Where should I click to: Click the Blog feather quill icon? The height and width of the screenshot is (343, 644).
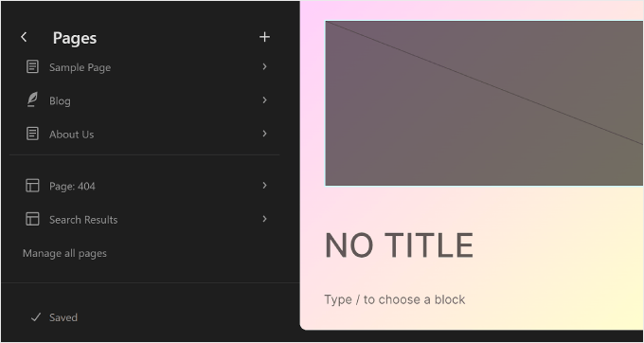tap(32, 100)
